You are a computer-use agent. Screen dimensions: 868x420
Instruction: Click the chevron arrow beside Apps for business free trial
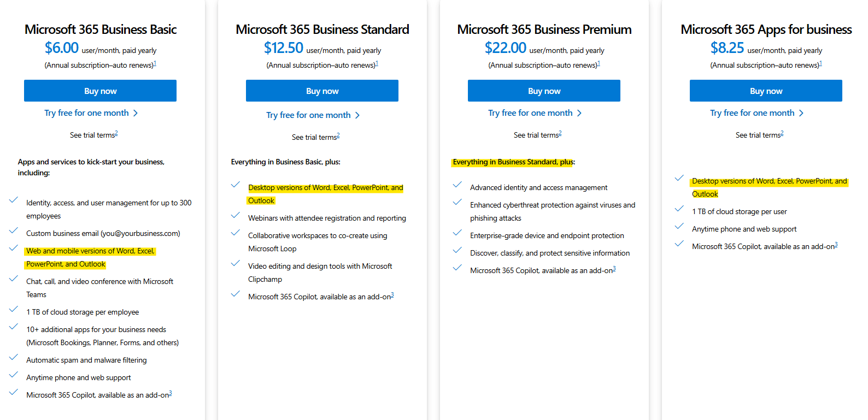801,113
